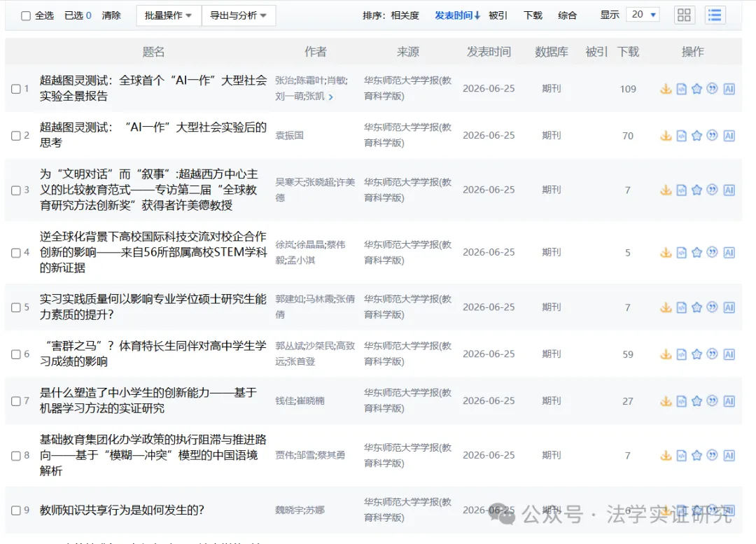Open article “AI一代”大型社会实验后的思考
This screenshot has height=544, width=756.
pyautogui.click(x=153, y=135)
